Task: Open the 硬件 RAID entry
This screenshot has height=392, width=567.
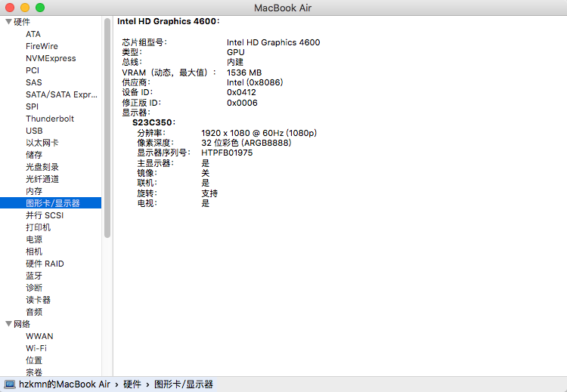Action: tap(45, 264)
